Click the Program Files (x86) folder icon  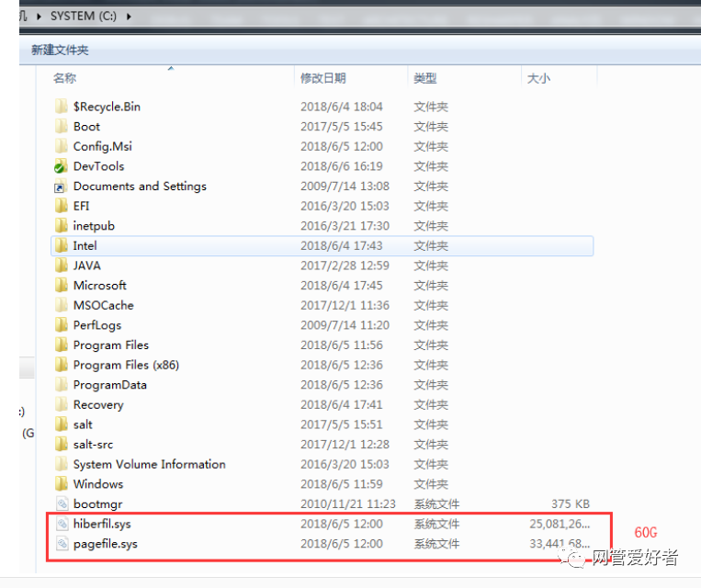click(x=62, y=365)
